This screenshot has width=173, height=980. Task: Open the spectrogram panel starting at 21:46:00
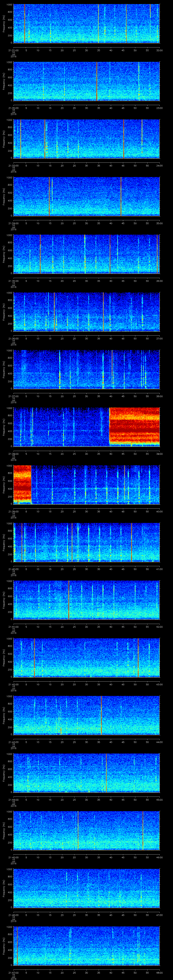pos(86,888)
